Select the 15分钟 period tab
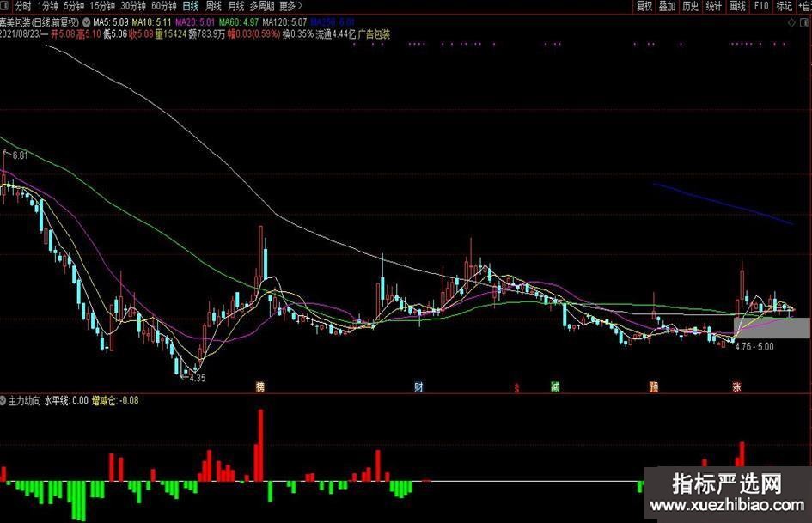Screen dimensions: 812x523 point(101,6)
